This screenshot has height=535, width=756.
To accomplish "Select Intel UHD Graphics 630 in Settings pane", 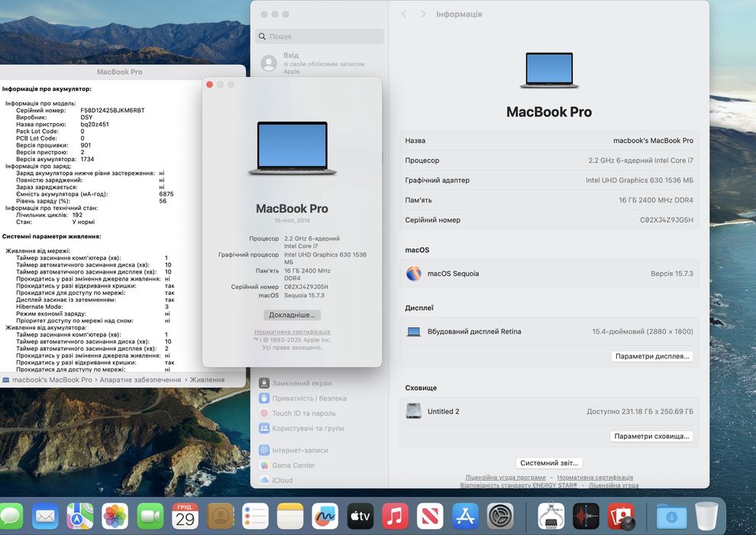I will tap(639, 180).
